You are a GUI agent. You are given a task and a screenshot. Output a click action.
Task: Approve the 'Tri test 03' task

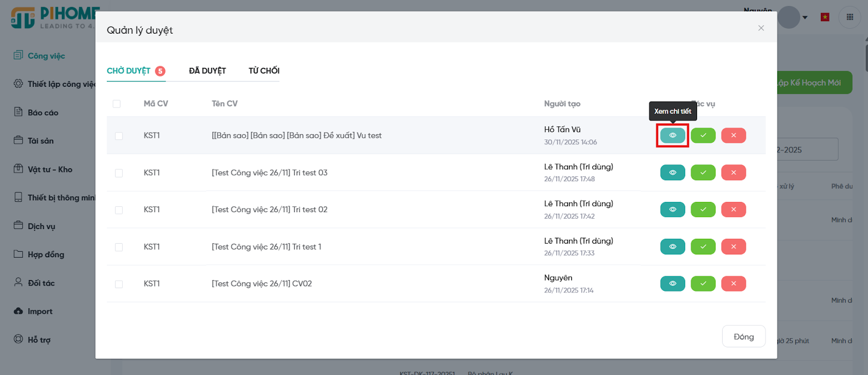[x=703, y=173]
